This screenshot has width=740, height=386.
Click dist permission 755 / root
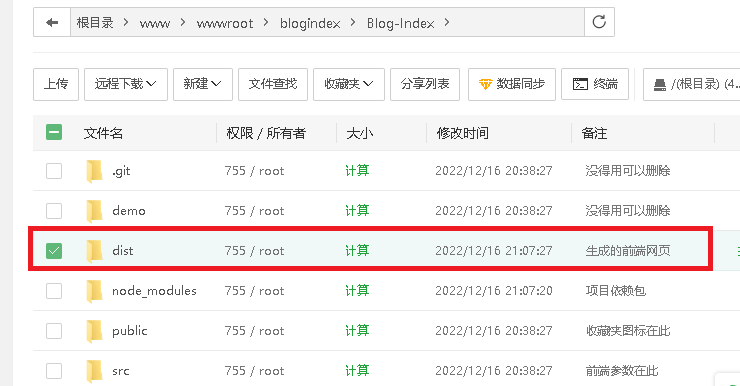tap(254, 251)
